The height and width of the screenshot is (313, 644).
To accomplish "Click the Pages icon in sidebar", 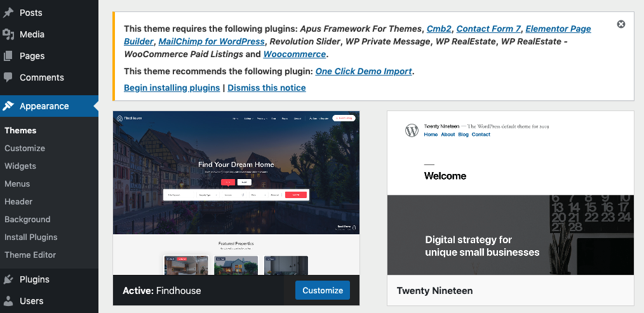I will [8, 56].
